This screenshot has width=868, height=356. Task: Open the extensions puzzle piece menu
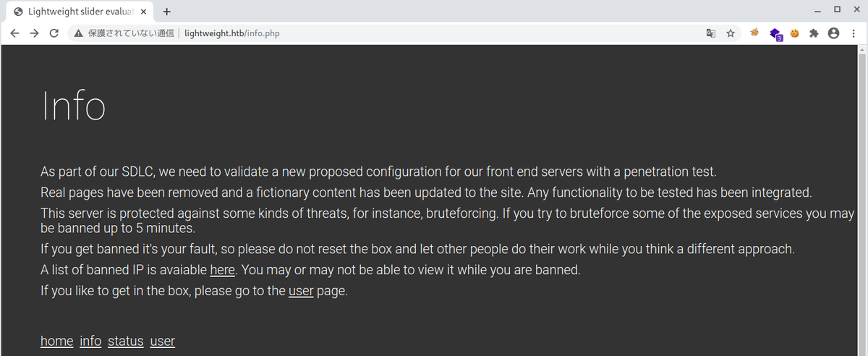[814, 33]
